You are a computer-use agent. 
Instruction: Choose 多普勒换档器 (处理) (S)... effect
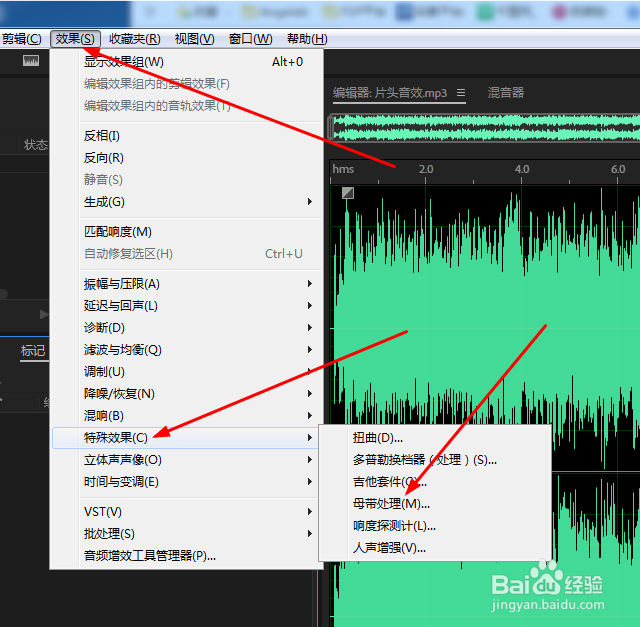435,460
